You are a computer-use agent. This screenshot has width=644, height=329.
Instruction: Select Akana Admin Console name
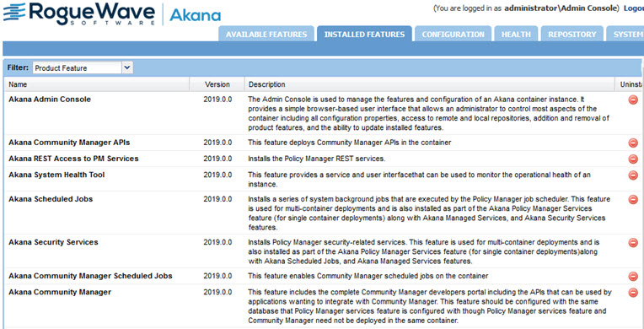click(50, 99)
